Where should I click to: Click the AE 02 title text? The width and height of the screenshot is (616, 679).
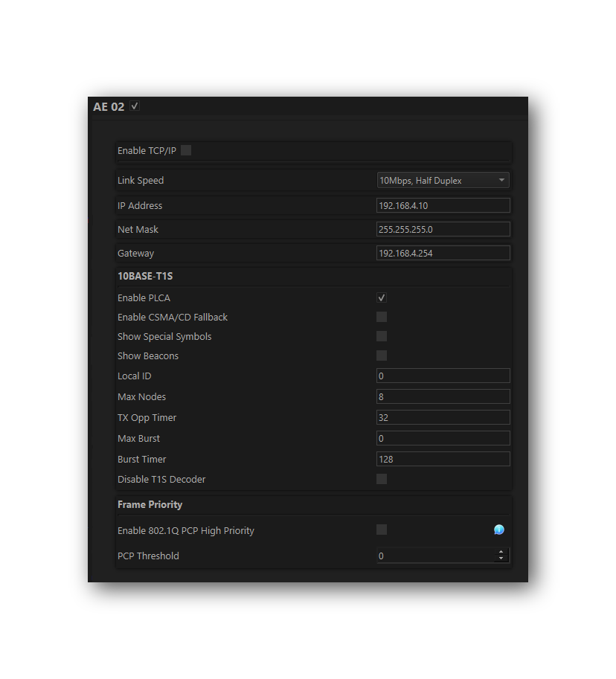(x=109, y=106)
